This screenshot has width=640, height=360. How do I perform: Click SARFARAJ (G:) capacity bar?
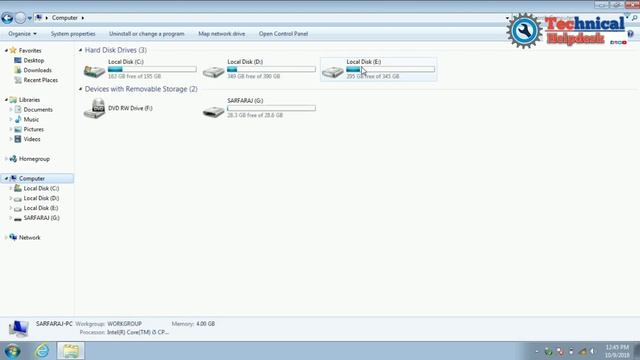coord(271,108)
